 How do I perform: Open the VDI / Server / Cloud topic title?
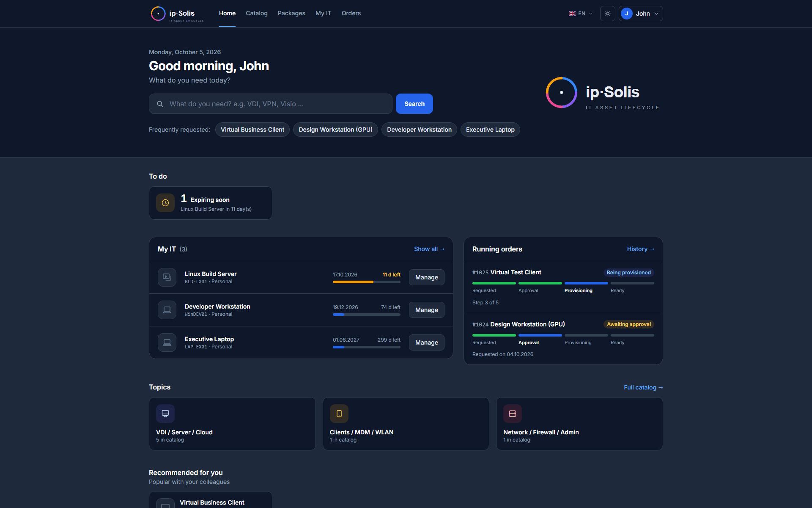click(184, 432)
